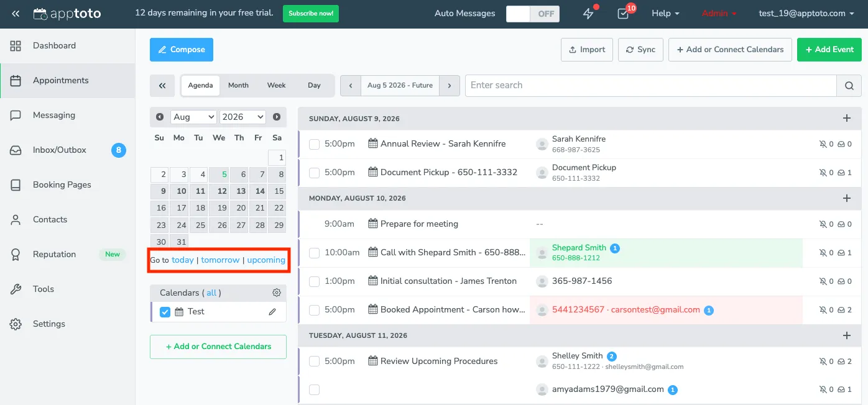Click the badge next to amyadams1979@gmail.com

tap(672, 390)
